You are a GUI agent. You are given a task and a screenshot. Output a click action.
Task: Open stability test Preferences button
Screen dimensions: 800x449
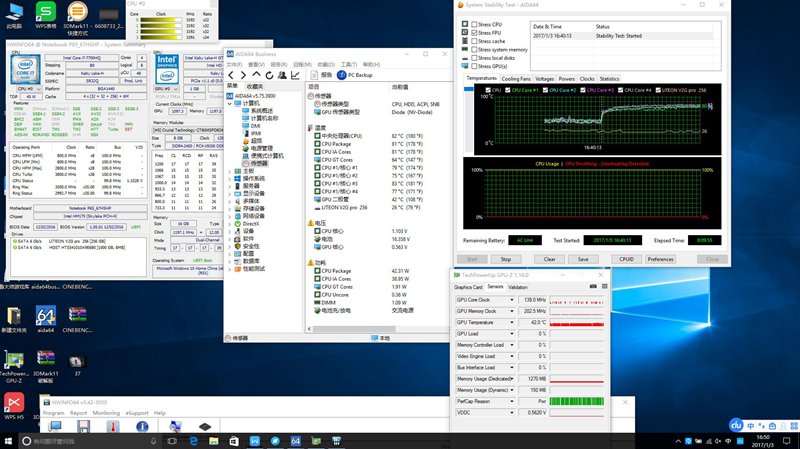661,259
